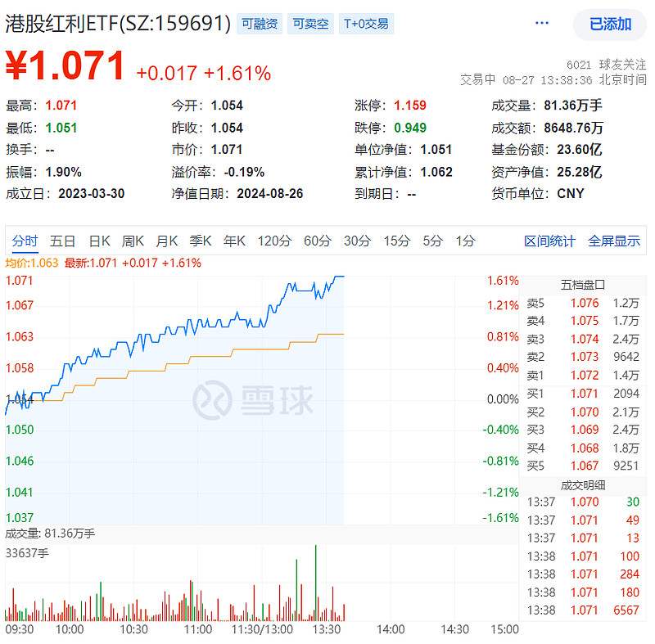Select the 卖5 order row at 1.076
The image size is (655, 644).
click(583, 303)
